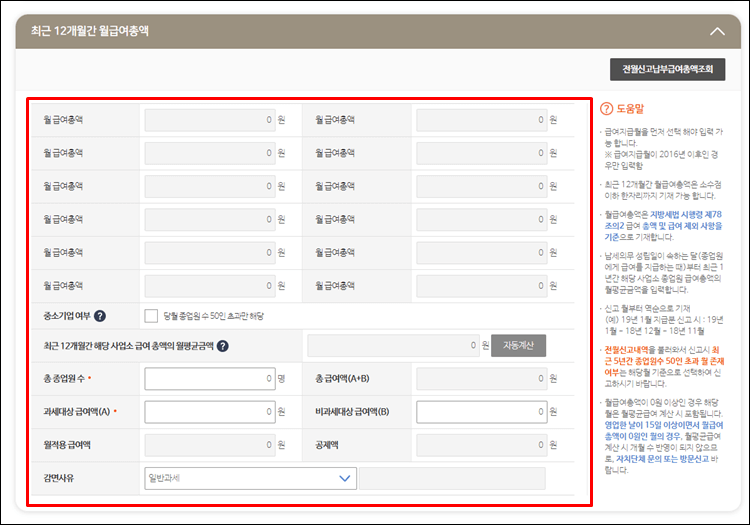
Task: Click the 공제액 label
Action: click(327, 445)
